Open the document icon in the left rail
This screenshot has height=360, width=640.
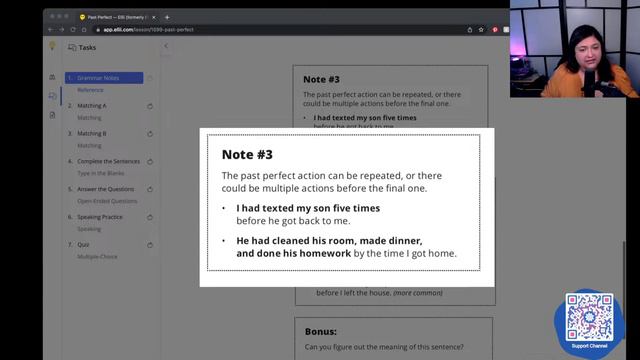(x=52, y=116)
